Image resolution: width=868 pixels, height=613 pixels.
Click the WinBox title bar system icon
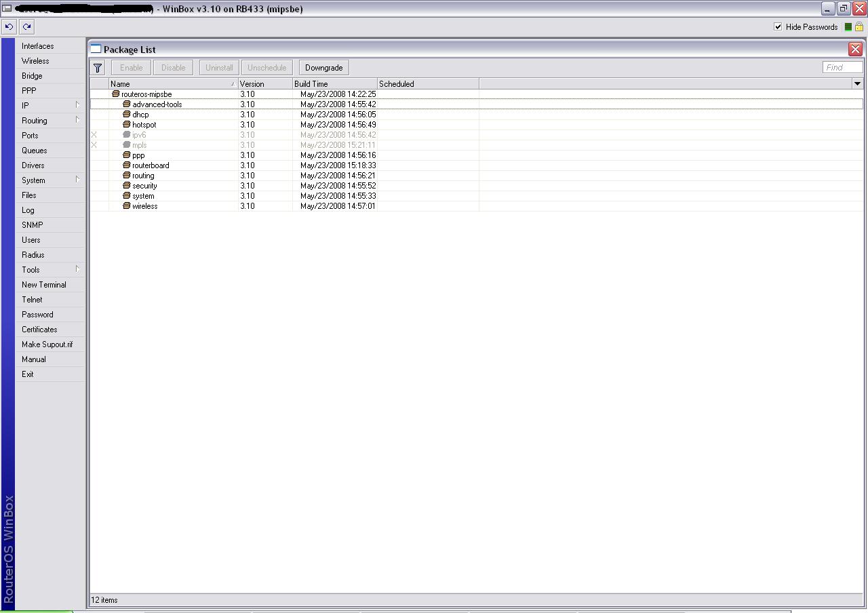[x=7, y=9]
